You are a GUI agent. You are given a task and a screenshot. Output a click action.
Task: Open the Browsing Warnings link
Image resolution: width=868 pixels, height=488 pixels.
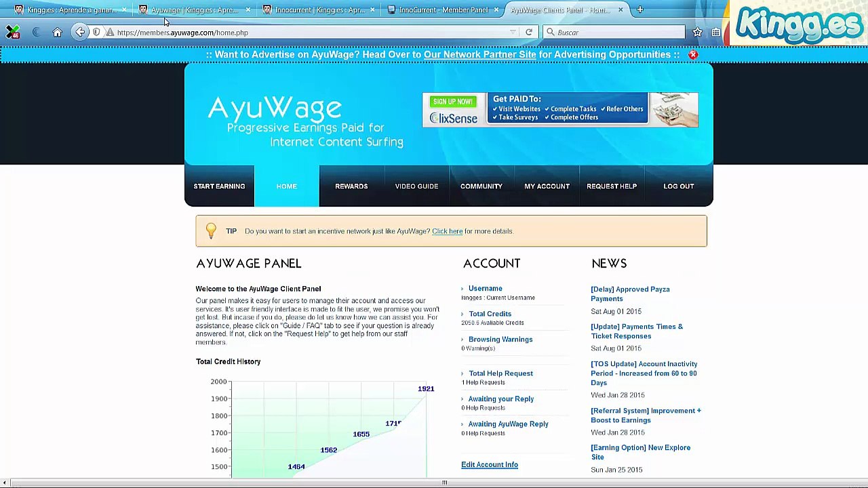tap(500, 340)
